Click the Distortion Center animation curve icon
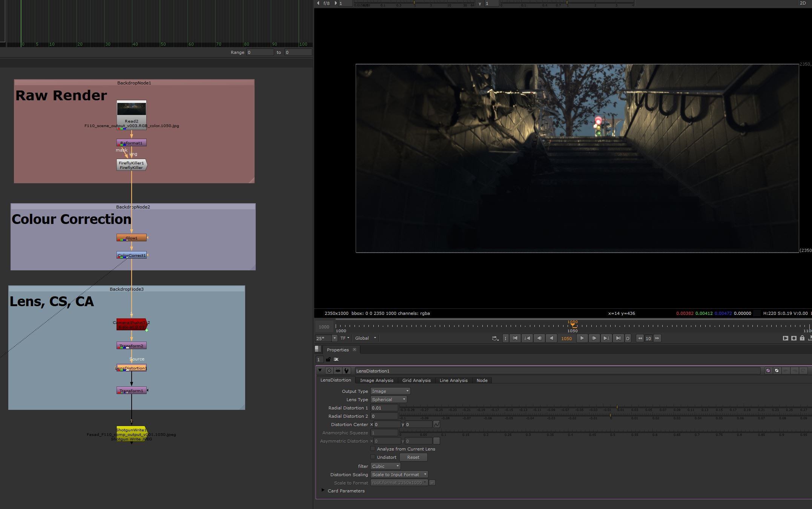This screenshot has height=509, width=812. 436,425
